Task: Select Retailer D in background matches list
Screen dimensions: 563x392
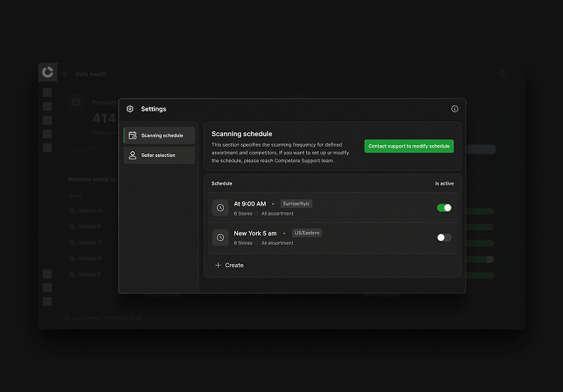Action: click(90, 259)
